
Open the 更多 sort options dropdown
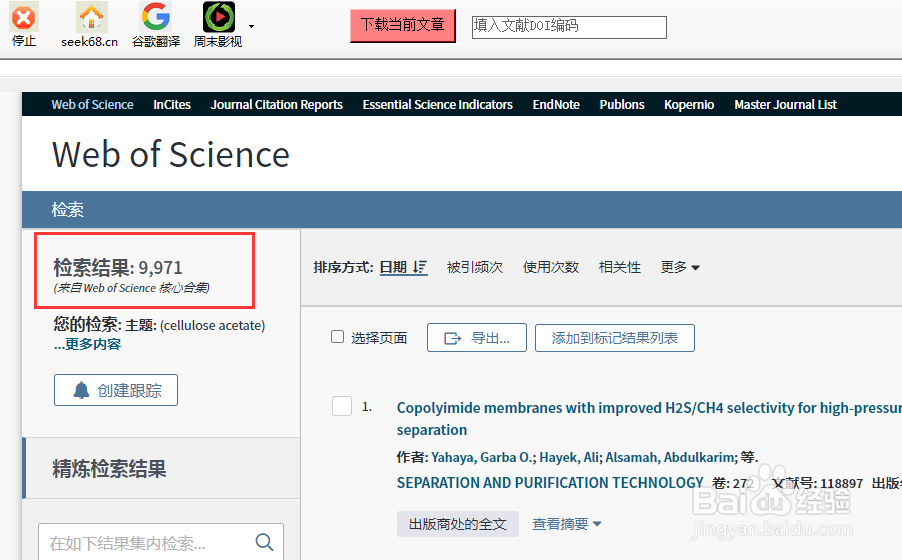coord(680,267)
